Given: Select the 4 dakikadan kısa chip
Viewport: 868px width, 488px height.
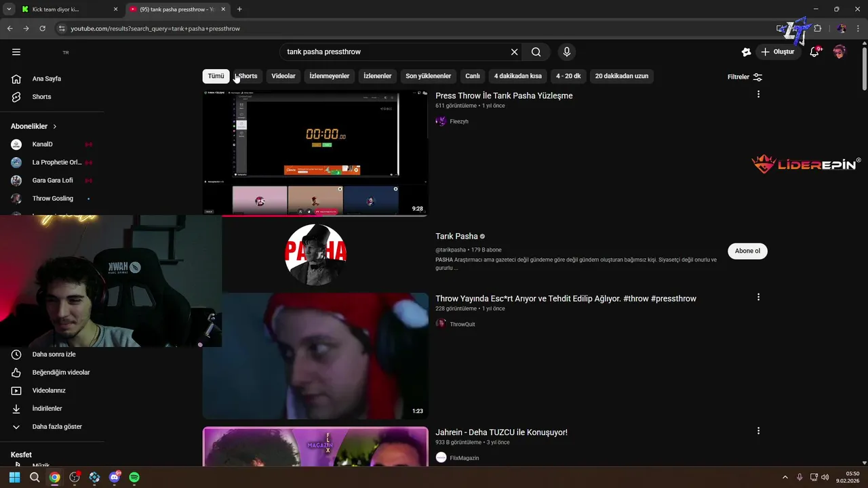Looking at the screenshot, I should point(517,76).
